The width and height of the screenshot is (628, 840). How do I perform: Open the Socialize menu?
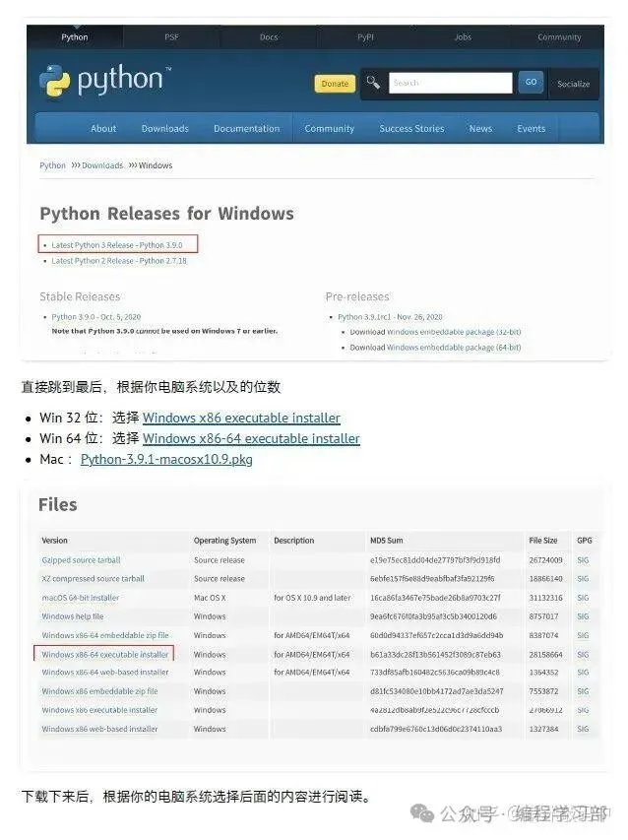pyautogui.click(x=573, y=84)
